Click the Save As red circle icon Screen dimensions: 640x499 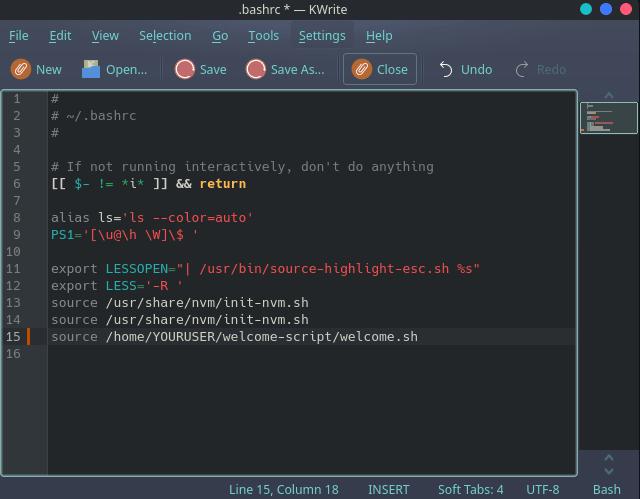256,69
